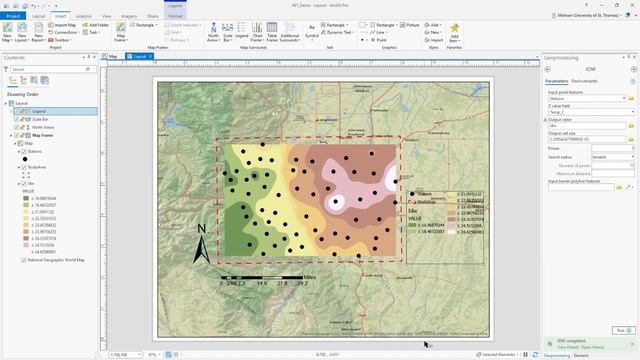Image resolution: width=640 pixels, height=360 pixels.
Task: Collapse the Layout tree node
Action: [6, 103]
